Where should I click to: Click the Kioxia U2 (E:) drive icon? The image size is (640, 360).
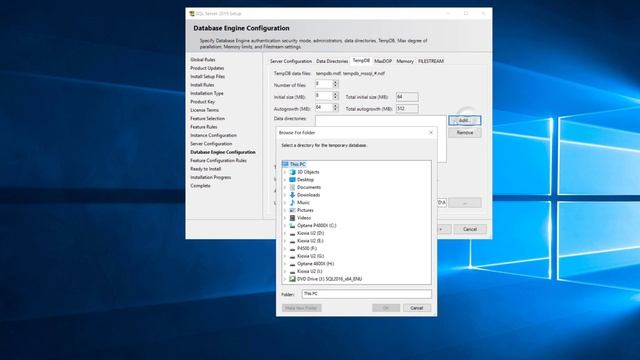pyautogui.click(x=292, y=241)
